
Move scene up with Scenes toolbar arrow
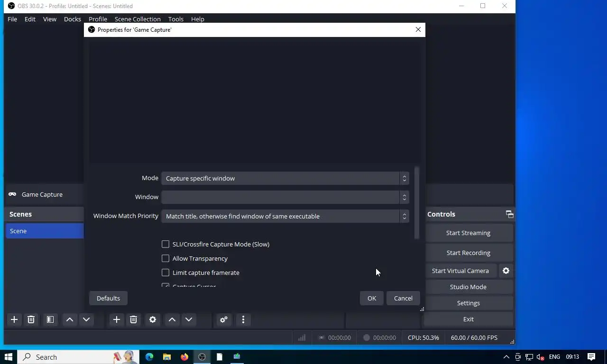70,319
